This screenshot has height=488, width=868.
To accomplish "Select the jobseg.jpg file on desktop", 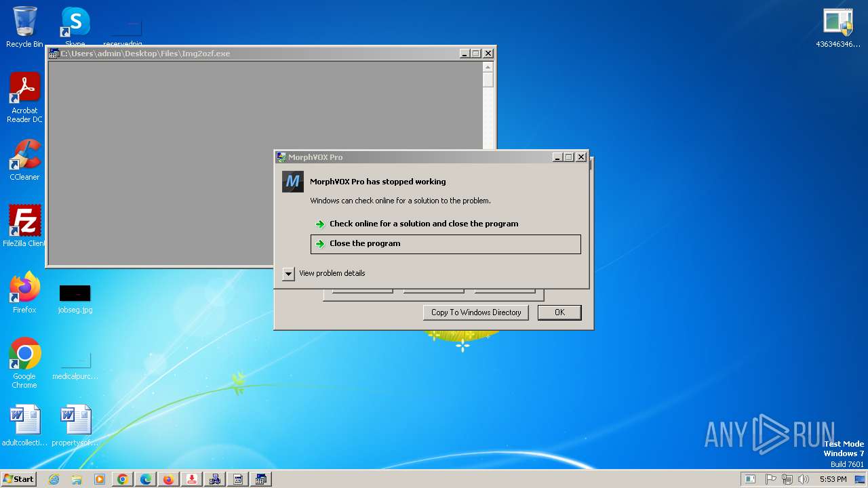I will pyautogui.click(x=75, y=298).
